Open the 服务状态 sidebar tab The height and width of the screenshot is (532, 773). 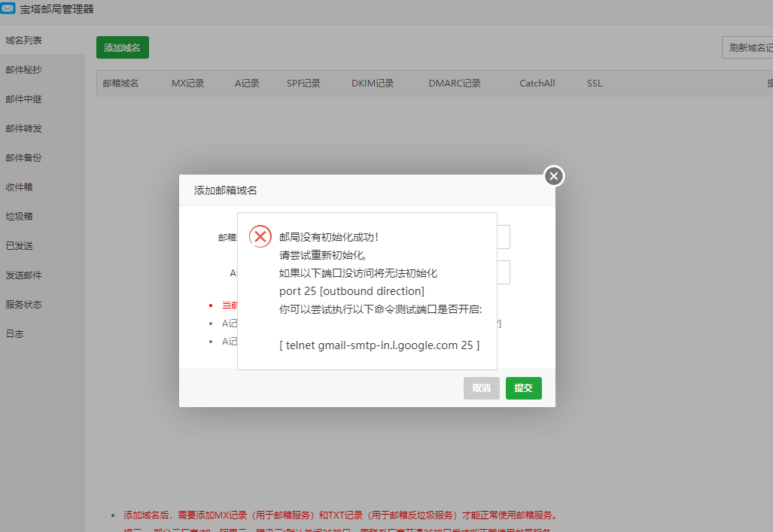click(42, 304)
